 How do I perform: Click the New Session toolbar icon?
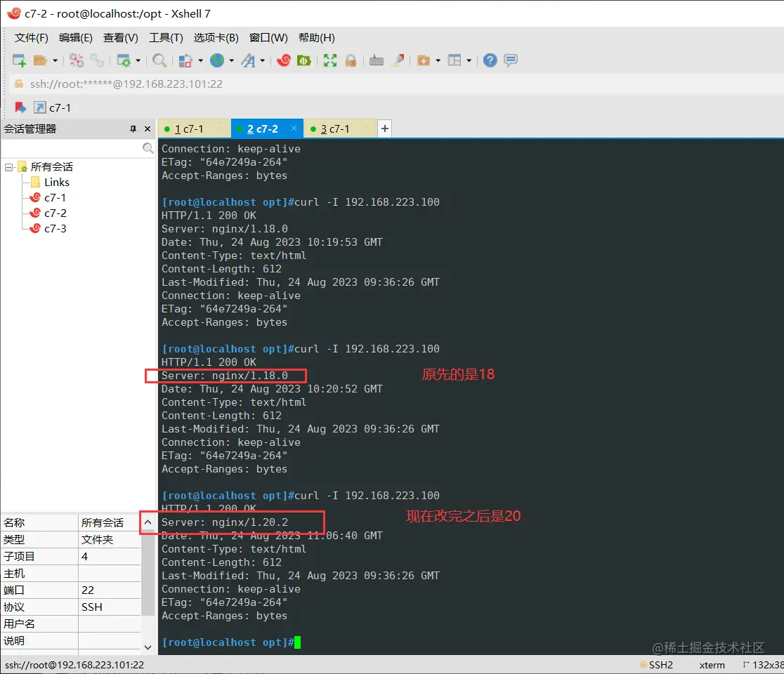[x=19, y=60]
